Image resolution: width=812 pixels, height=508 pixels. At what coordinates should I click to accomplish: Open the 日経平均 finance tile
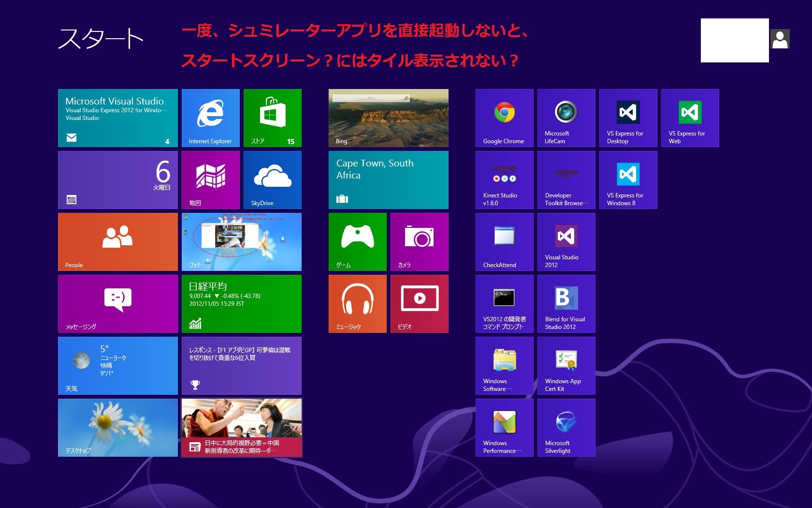tap(242, 304)
